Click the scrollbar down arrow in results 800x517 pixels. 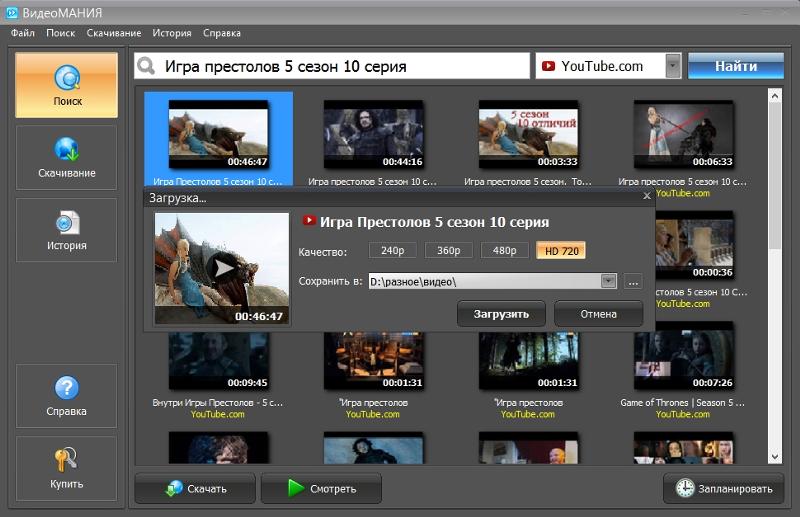pos(774,457)
